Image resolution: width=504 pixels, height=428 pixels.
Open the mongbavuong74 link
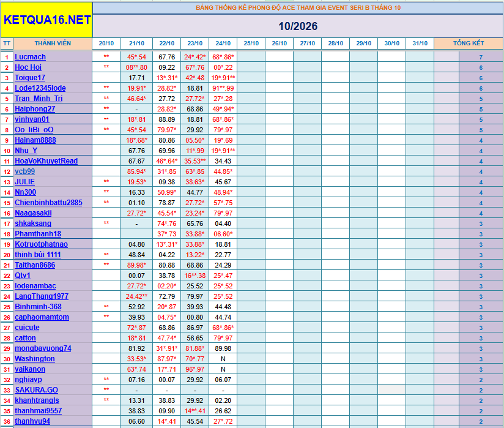43,348
